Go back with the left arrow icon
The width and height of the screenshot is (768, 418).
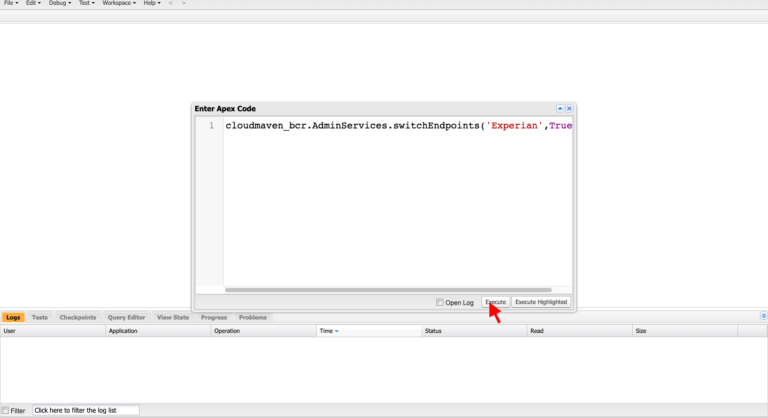point(170,3)
